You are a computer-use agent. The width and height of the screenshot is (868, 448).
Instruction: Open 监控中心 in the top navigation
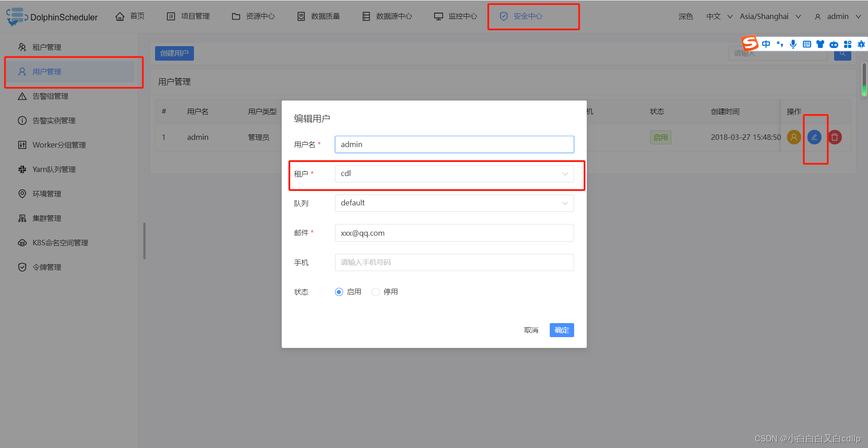tap(456, 16)
